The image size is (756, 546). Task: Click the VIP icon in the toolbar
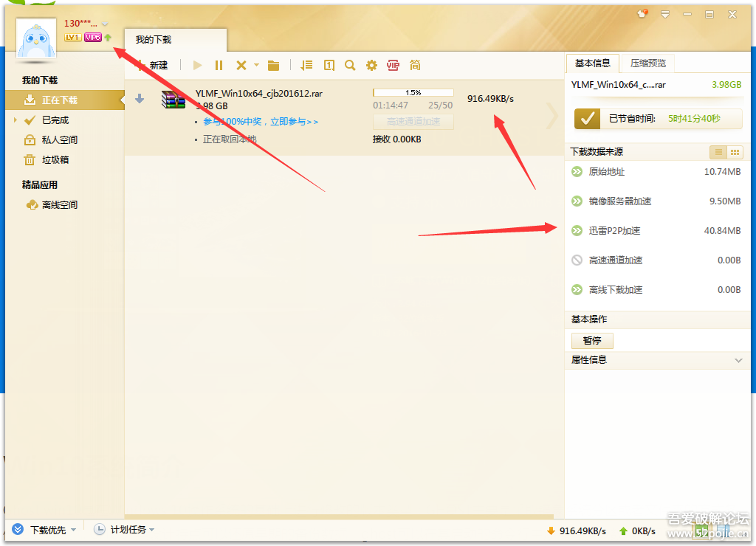point(393,65)
